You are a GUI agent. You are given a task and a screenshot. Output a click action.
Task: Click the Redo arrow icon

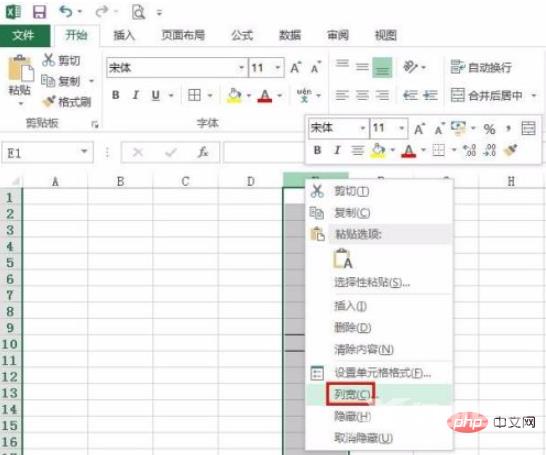click(x=102, y=12)
